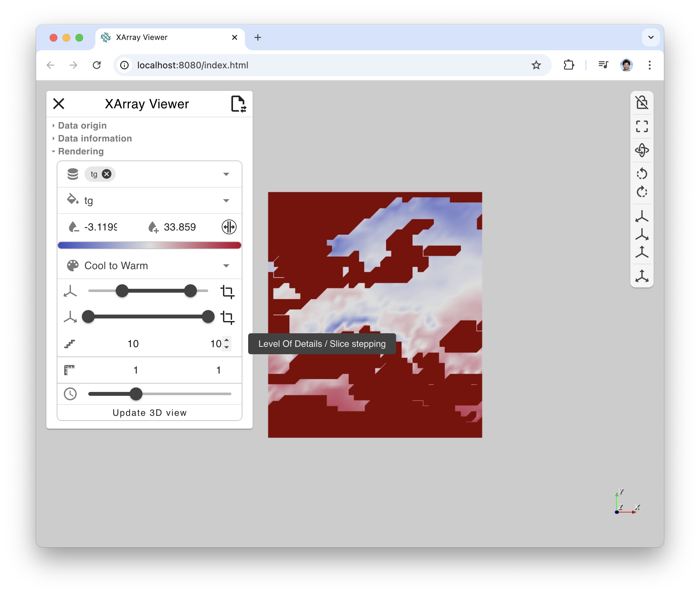Click the save/export dataset icon
The height and width of the screenshot is (595, 700).
[x=238, y=103]
